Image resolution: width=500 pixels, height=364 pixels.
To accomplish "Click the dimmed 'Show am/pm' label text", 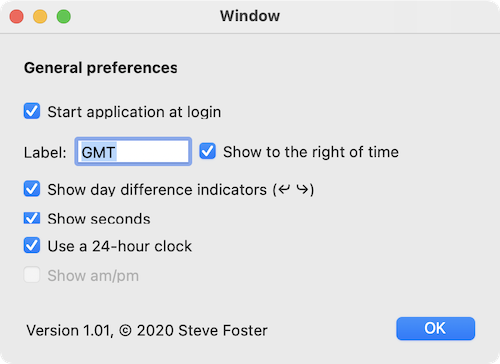I will pos(93,276).
